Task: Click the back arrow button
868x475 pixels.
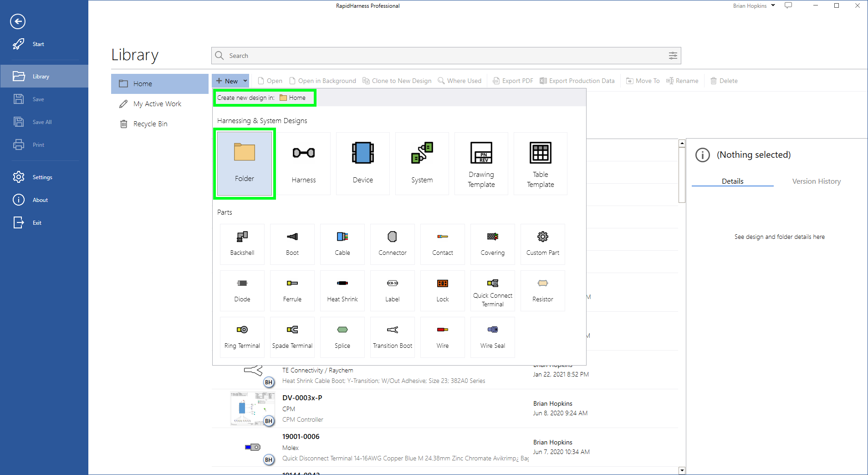Action: point(18,21)
